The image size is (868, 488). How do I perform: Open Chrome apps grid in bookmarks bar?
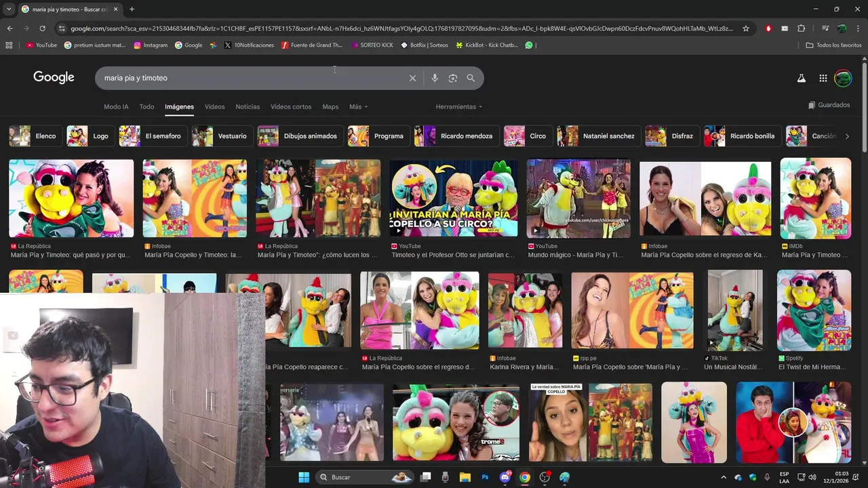[x=9, y=45]
